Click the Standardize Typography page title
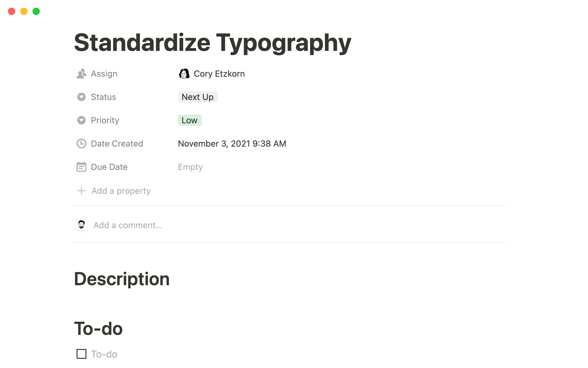 (213, 43)
